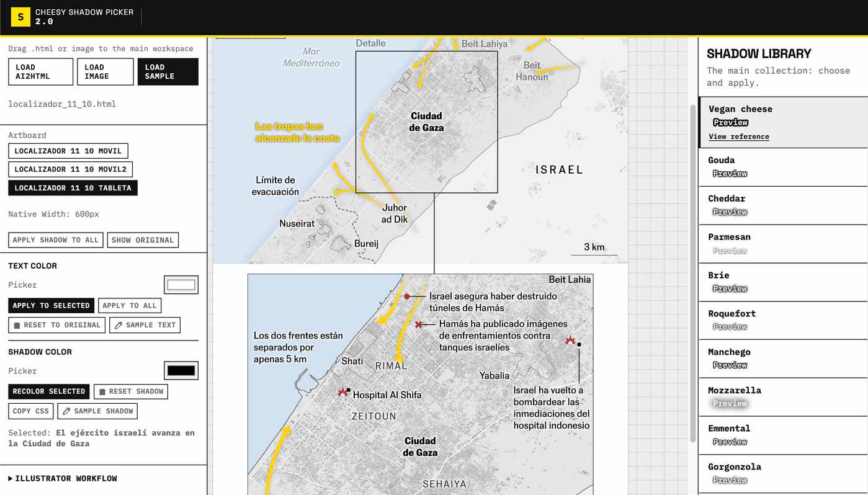
Task: Click the Load AI2HTML button
Action: 41,72
